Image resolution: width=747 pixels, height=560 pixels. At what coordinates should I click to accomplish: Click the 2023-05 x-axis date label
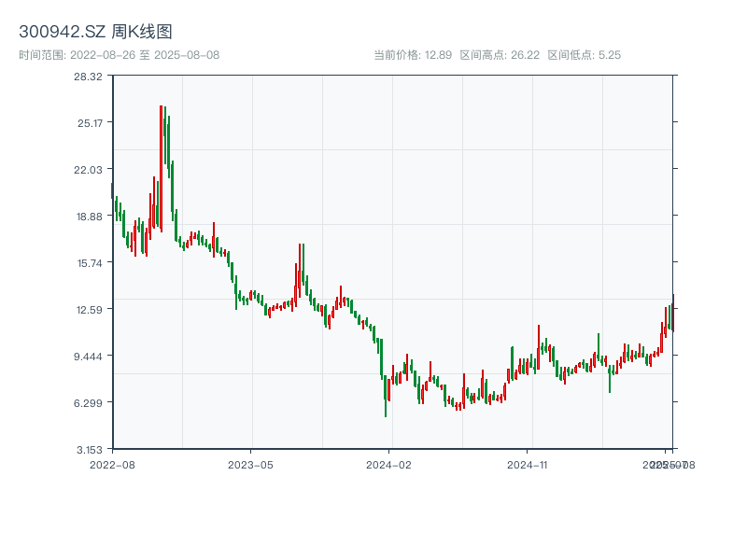click(x=250, y=464)
